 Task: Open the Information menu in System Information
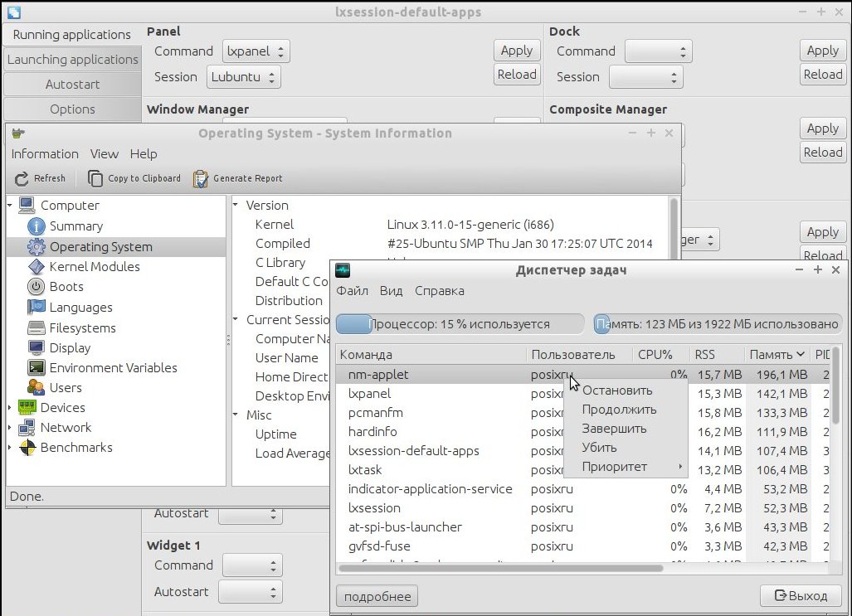(45, 154)
